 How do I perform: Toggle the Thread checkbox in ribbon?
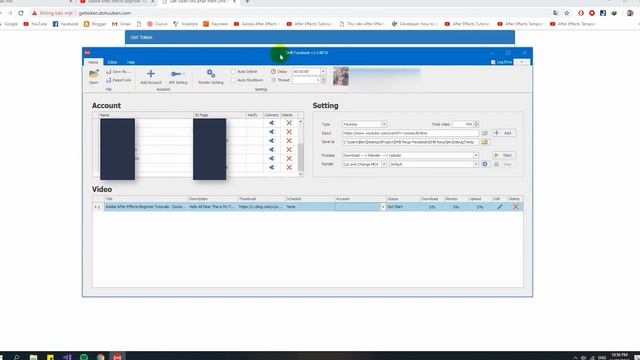(x=273, y=80)
